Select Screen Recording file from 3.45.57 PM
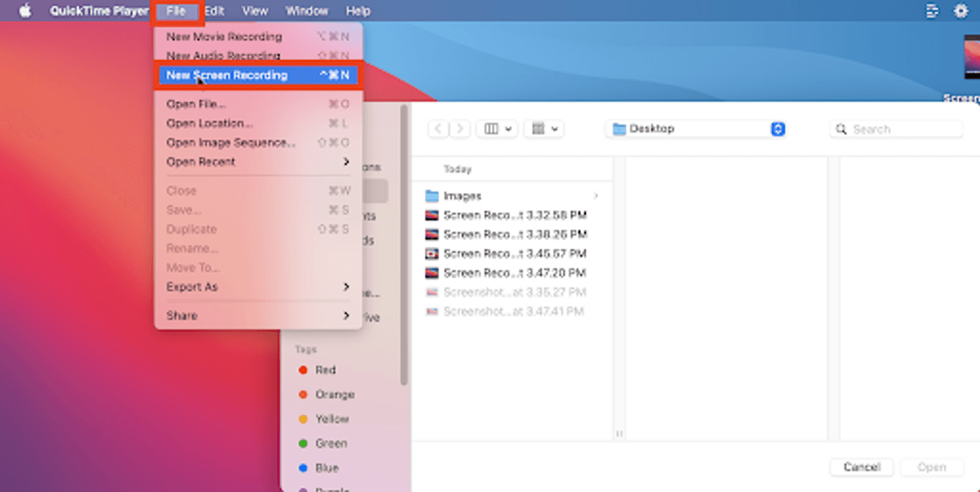Image resolution: width=980 pixels, height=492 pixels. click(x=514, y=253)
